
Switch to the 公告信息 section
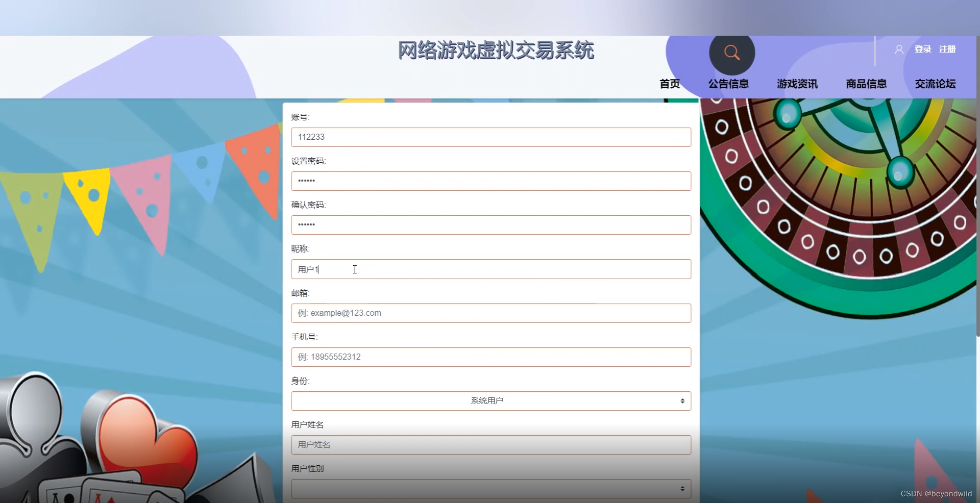coord(728,84)
